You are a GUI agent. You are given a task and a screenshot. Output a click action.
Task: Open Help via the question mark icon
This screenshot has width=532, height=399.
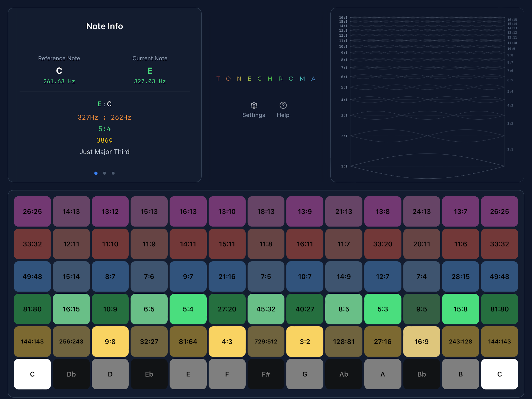pos(283,105)
